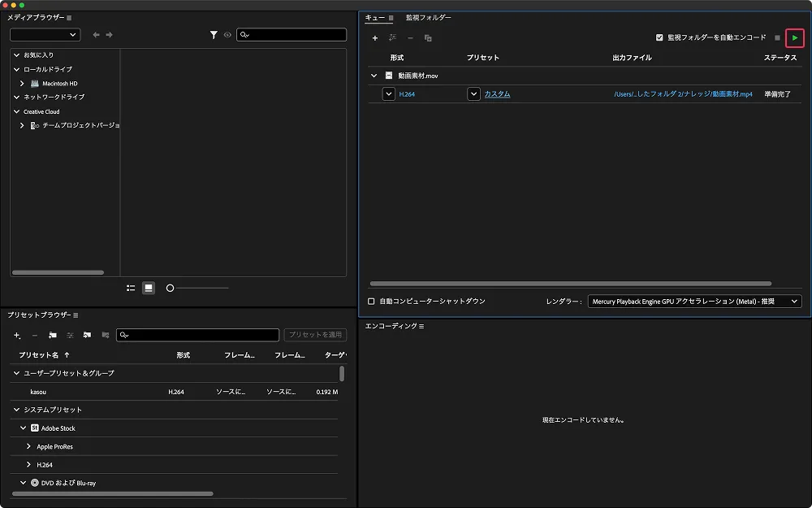Click the filter funnel icon in Media Browser

(x=214, y=35)
